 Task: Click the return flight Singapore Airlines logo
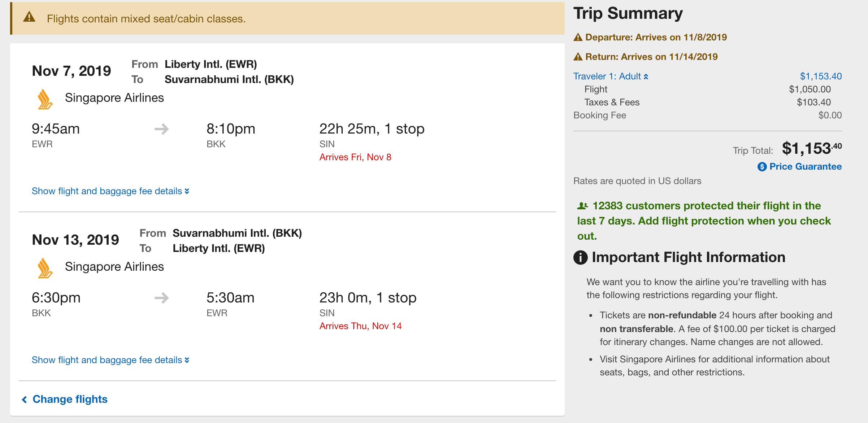pos(45,268)
